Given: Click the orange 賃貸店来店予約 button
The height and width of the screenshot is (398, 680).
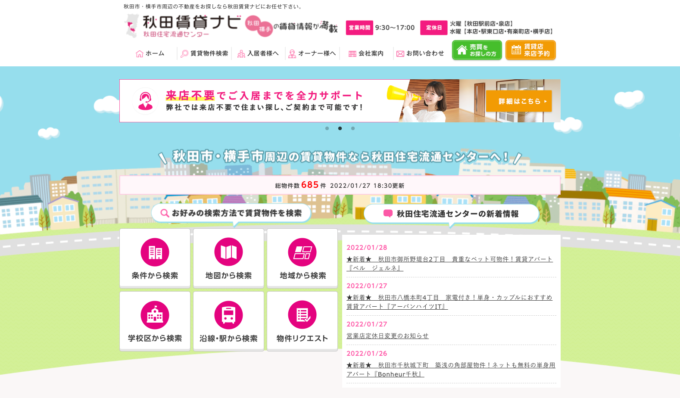Looking at the screenshot, I should pos(530,50).
